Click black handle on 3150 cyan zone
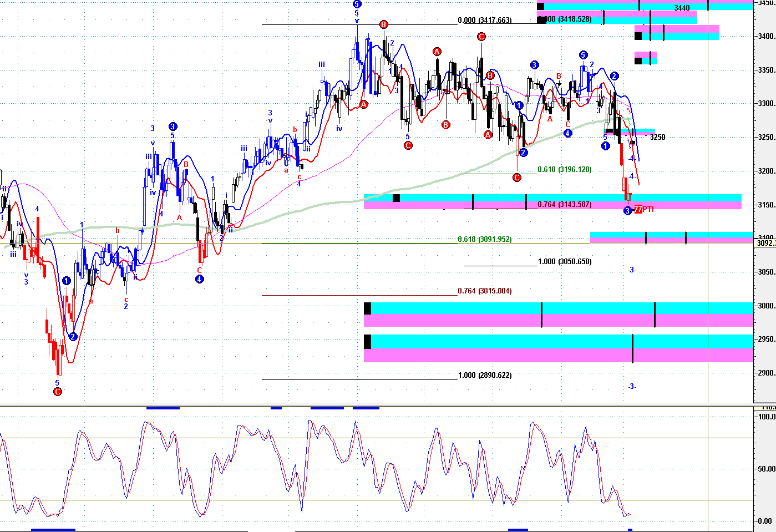The image size is (776, 532). click(396, 198)
